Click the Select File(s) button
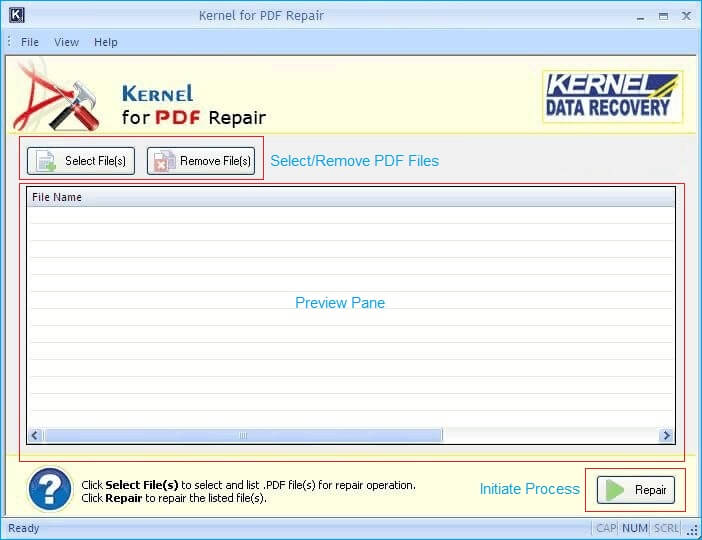The image size is (702, 540). point(81,161)
